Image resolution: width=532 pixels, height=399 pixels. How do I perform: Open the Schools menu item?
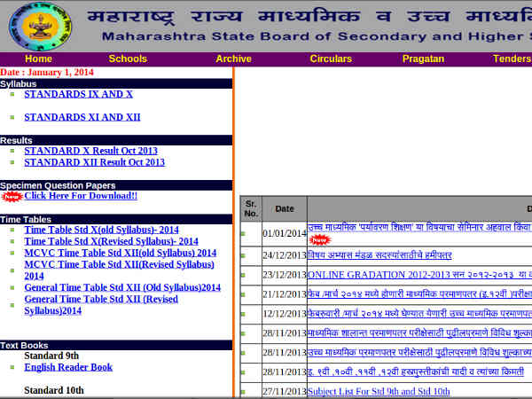coord(128,59)
